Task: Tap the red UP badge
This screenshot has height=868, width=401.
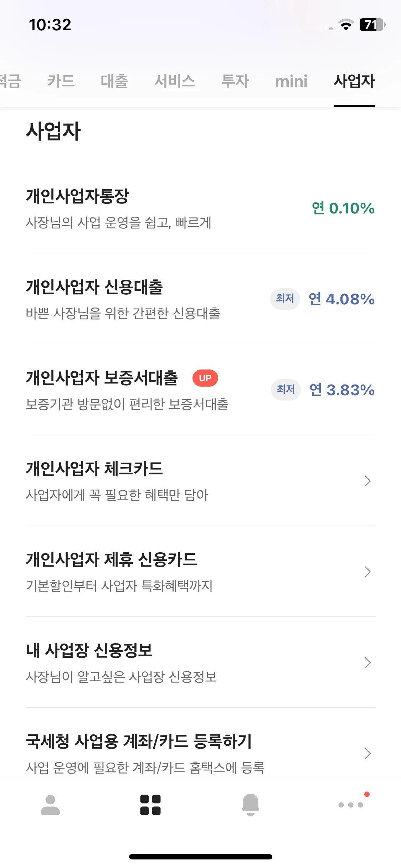Action: [205, 378]
